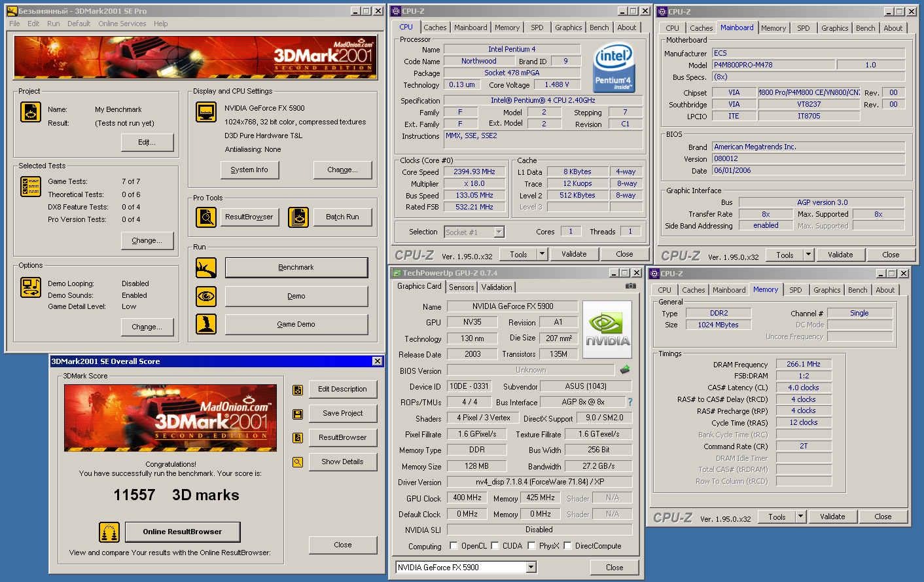Image resolution: width=924 pixels, height=582 pixels.
Task: Open the About tab in the CPU-Z CPU window
Action: point(627,27)
